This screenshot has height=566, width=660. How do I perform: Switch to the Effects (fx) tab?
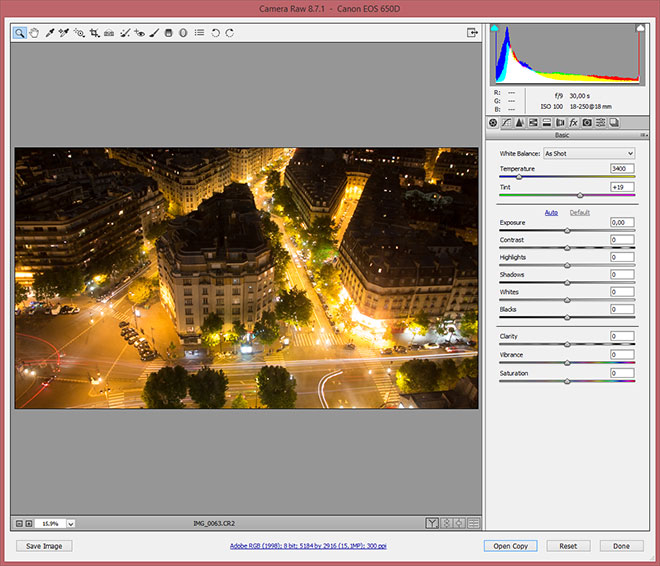coord(574,122)
